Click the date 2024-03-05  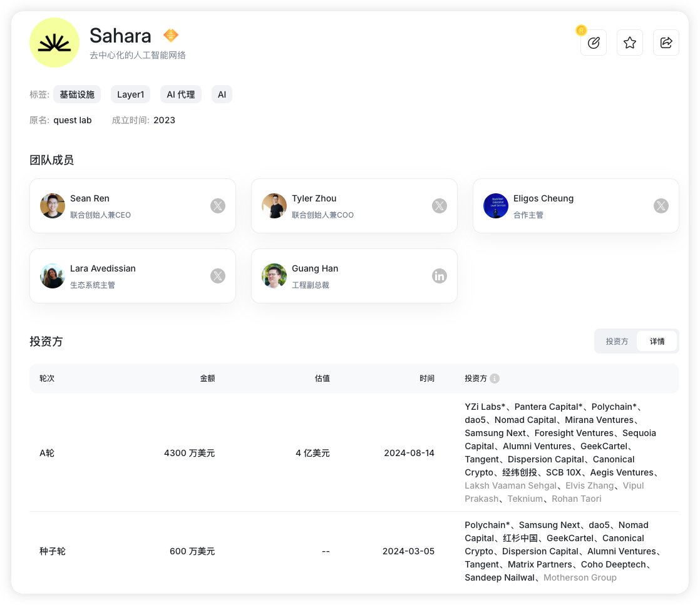pyautogui.click(x=408, y=551)
